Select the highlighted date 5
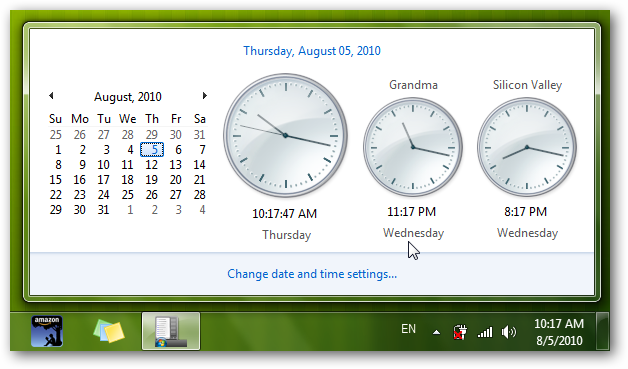 pos(152,150)
